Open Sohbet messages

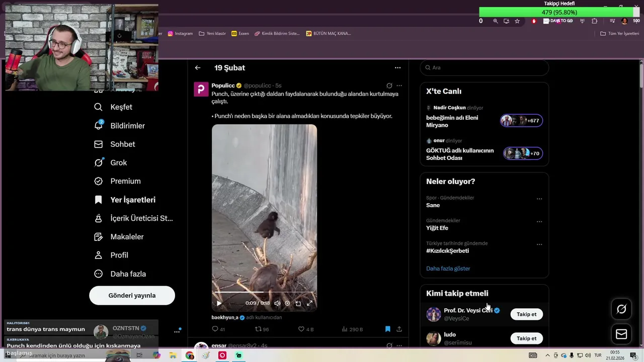click(x=115, y=144)
